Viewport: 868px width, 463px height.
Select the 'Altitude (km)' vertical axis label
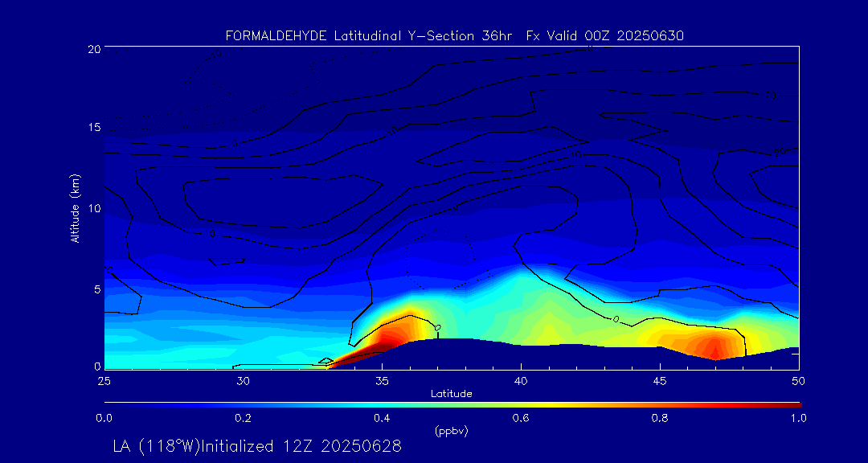76,208
